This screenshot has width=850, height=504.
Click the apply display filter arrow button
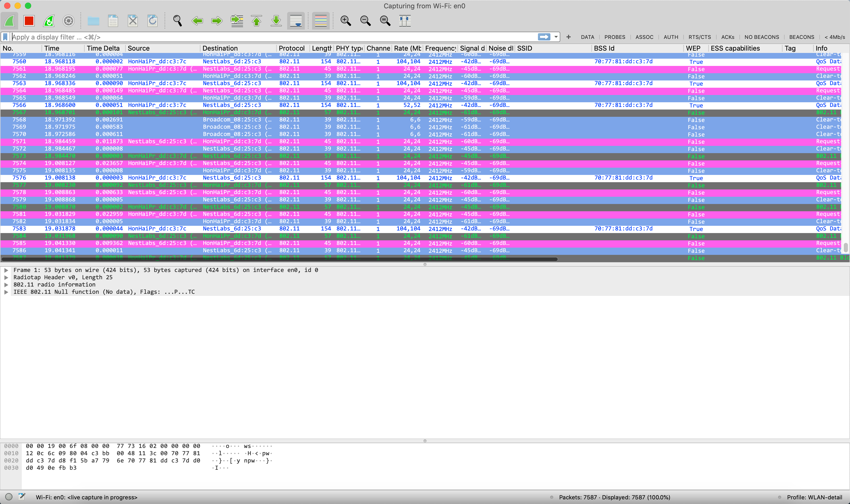[x=544, y=37]
